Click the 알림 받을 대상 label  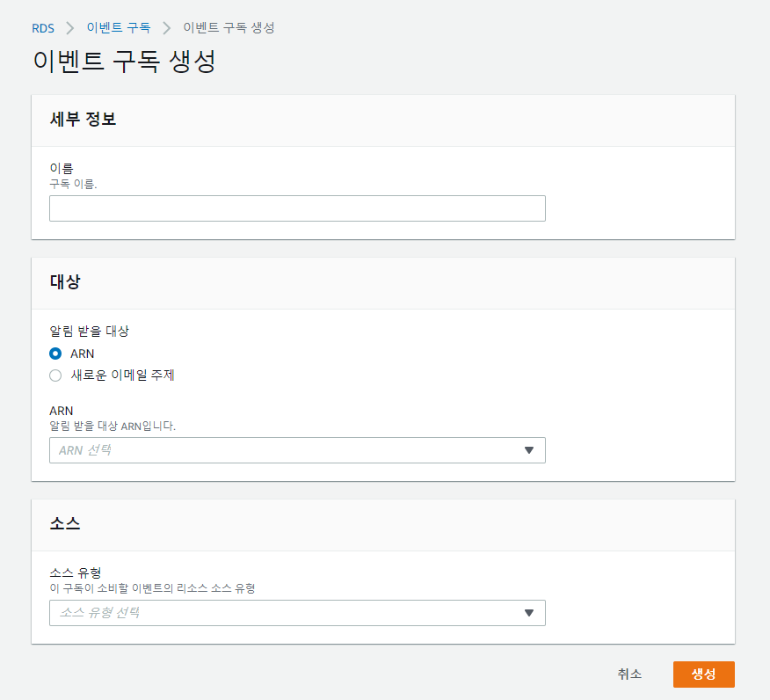[90, 332]
